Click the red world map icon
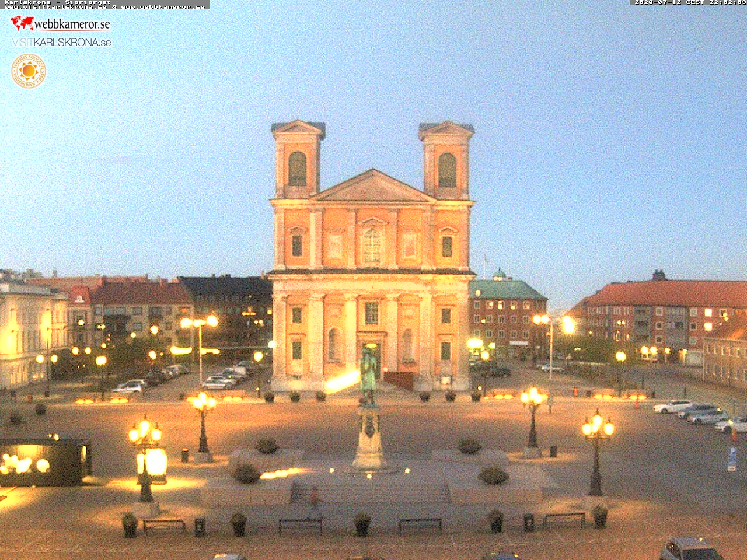This screenshot has height=560, width=747. pyautogui.click(x=22, y=23)
